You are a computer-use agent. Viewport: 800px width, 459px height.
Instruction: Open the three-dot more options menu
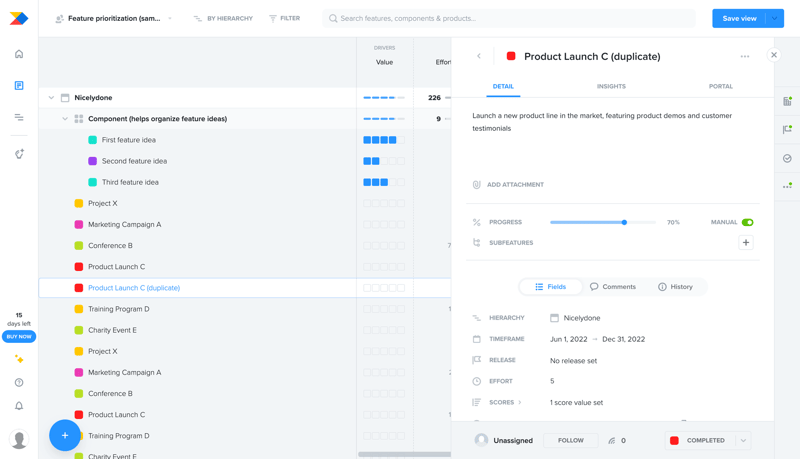click(745, 57)
